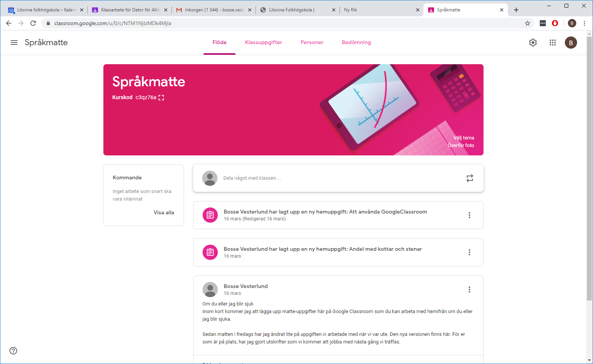Click the Chrome profile B icon in the toolbar

click(572, 23)
